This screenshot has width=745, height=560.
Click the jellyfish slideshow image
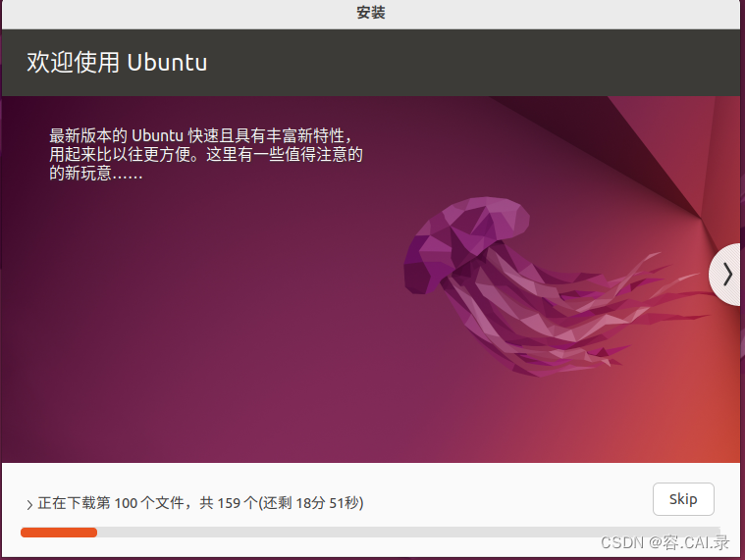point(559,286)
